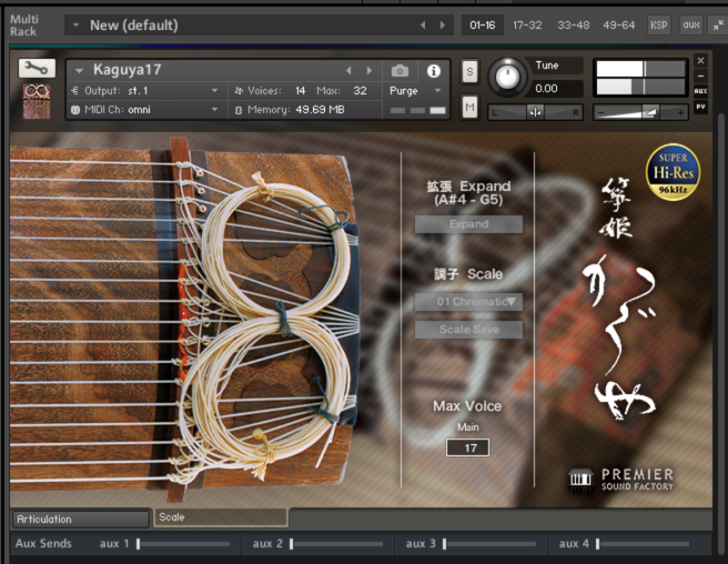Click the Max Voice Main value field
The width and height of the screenshot is (728, 564).
(468, 448)
